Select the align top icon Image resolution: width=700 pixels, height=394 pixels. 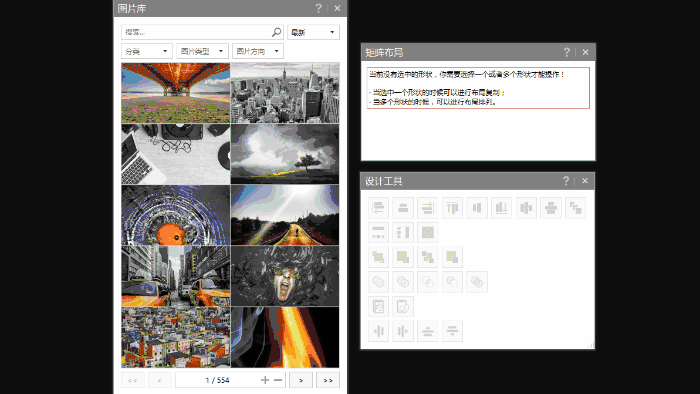click(452, 207)
